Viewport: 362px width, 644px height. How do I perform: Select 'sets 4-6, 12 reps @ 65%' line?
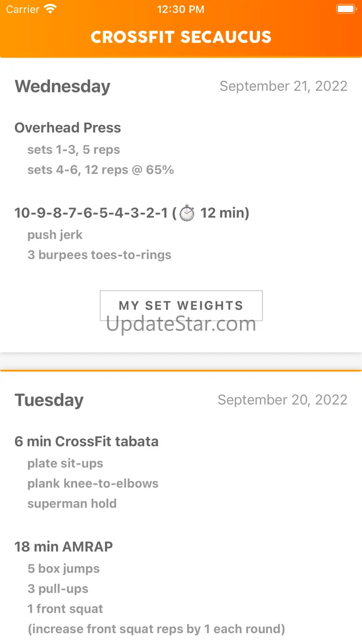(101, 170)
